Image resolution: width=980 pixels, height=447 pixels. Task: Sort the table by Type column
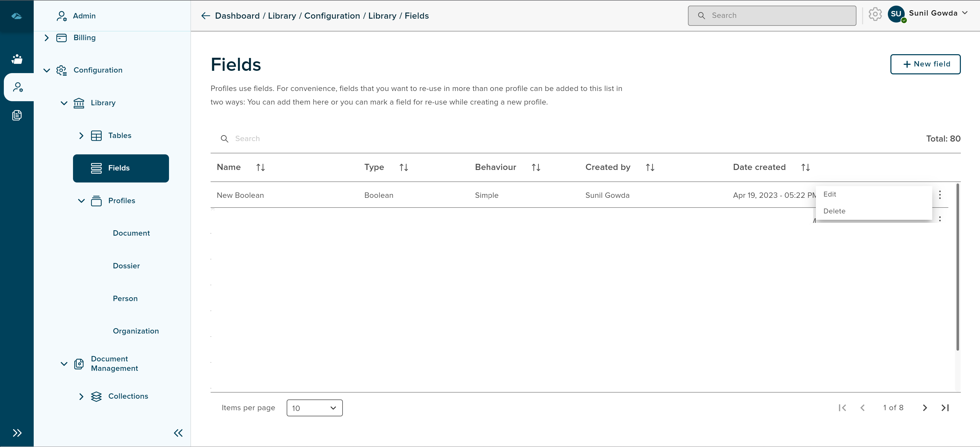click(404, 168)
